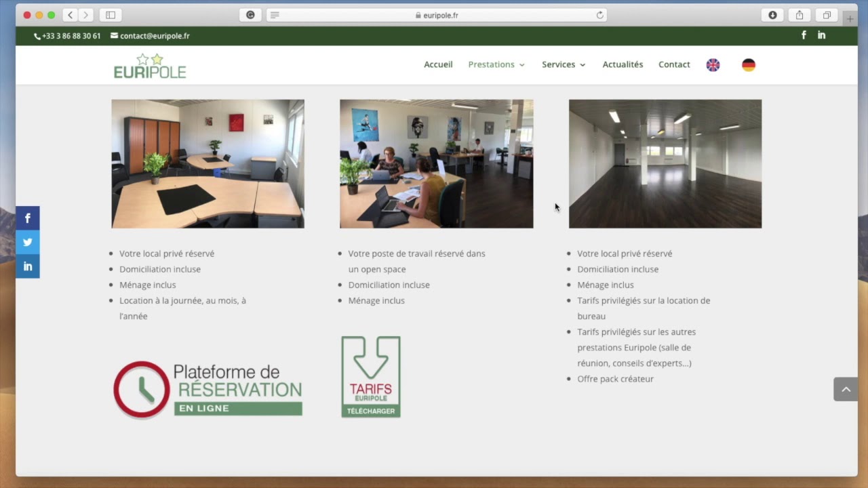
Task: Open the private office photo with orange cabinets
Action: 208,164
